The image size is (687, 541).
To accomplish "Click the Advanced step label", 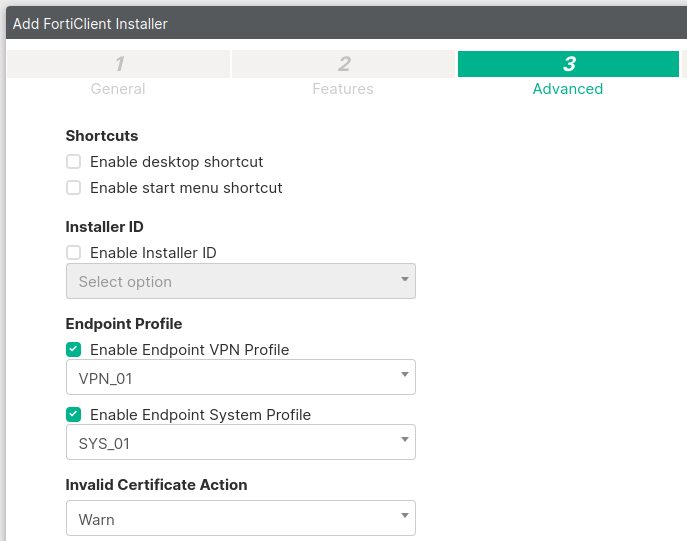I will coord(568,89).
